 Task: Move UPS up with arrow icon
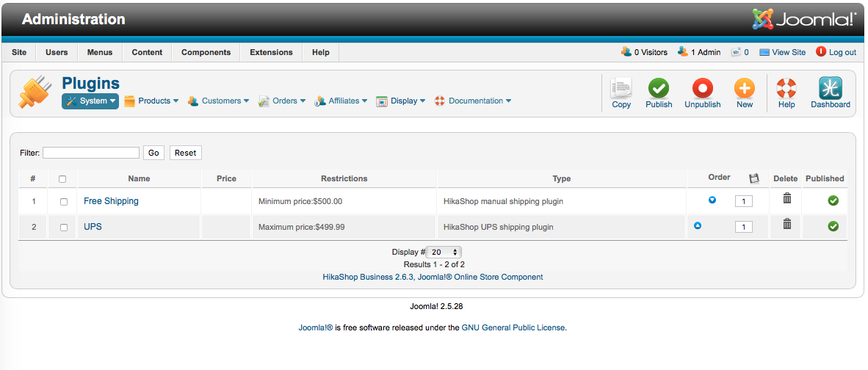(698, 225)
